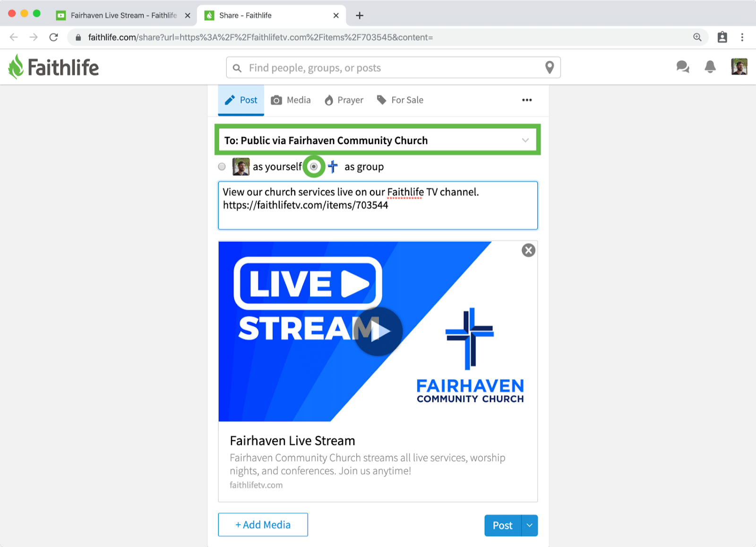
Task: Open a new browser tab
Action: [x=360, y=16]
